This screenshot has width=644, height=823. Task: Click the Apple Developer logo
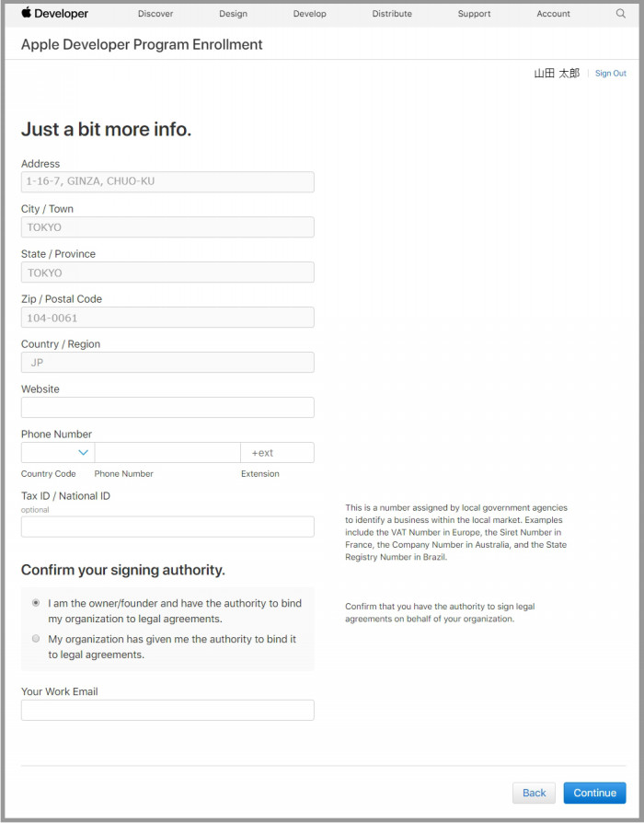pyautogui.click(x=54, y=13)
